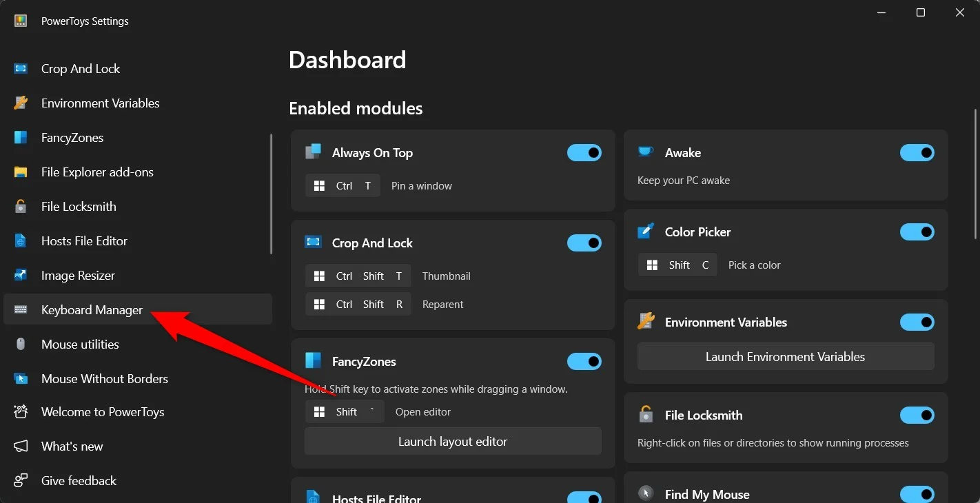Click the Mouse Without Borders sidebar icon

click(21, 378)
